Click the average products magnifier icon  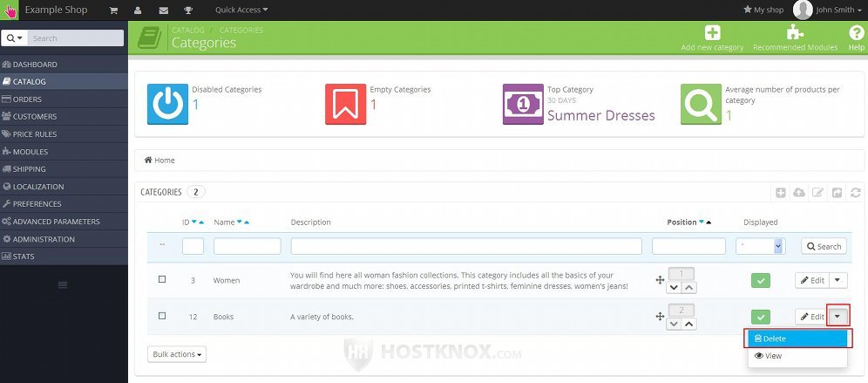point(701,104)
